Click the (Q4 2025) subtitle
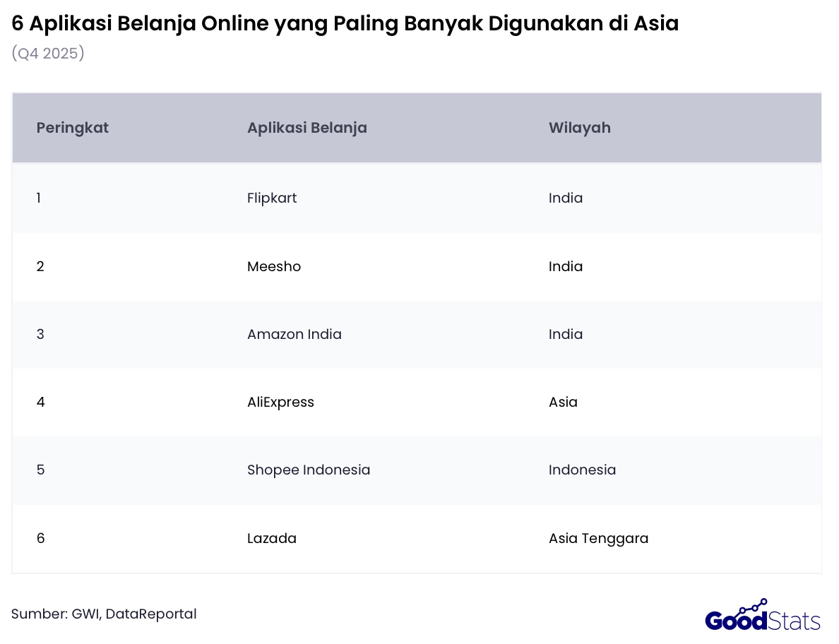Screen dimensions: 839x644 [48, 53]
